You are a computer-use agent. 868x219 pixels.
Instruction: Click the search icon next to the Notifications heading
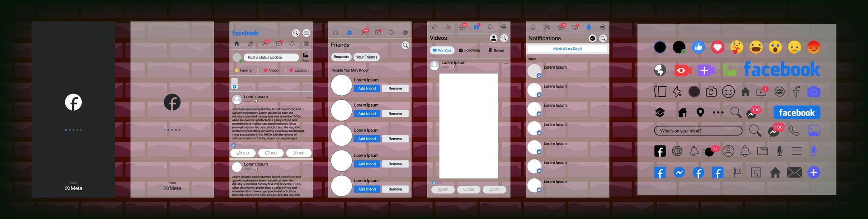click(x=603, y=38)
